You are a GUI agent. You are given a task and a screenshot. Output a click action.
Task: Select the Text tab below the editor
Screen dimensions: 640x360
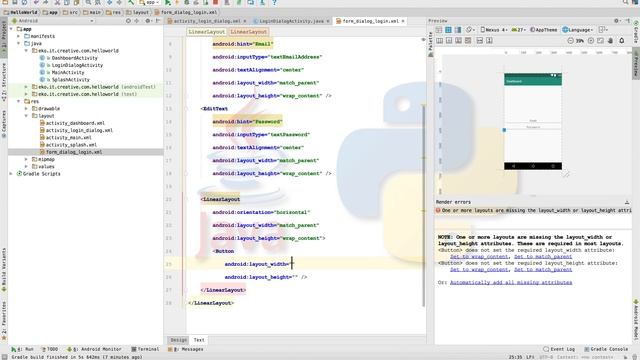pyautogui.click(x=199, y=340)
